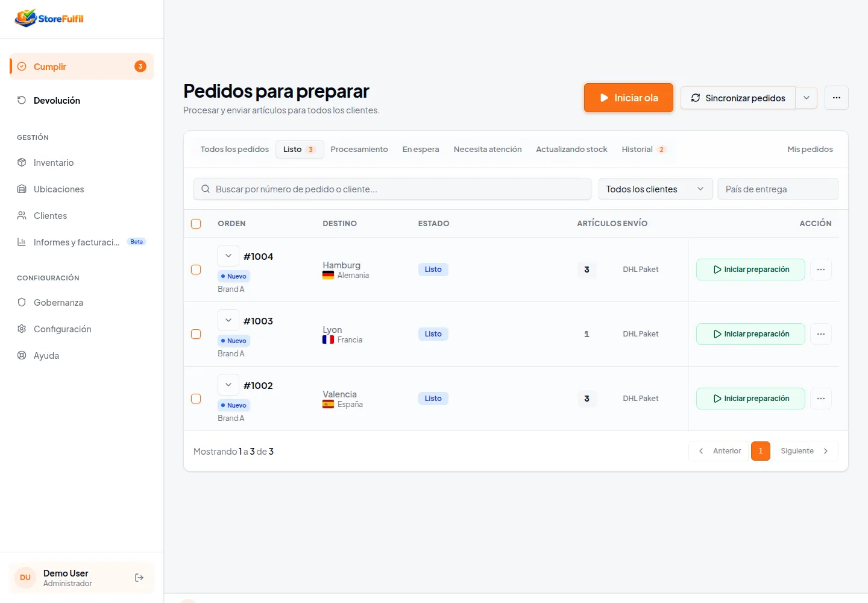The image size is (868, 603).
Task: Switch to the Todos los pedidos tab
Action: coord(234,149)
